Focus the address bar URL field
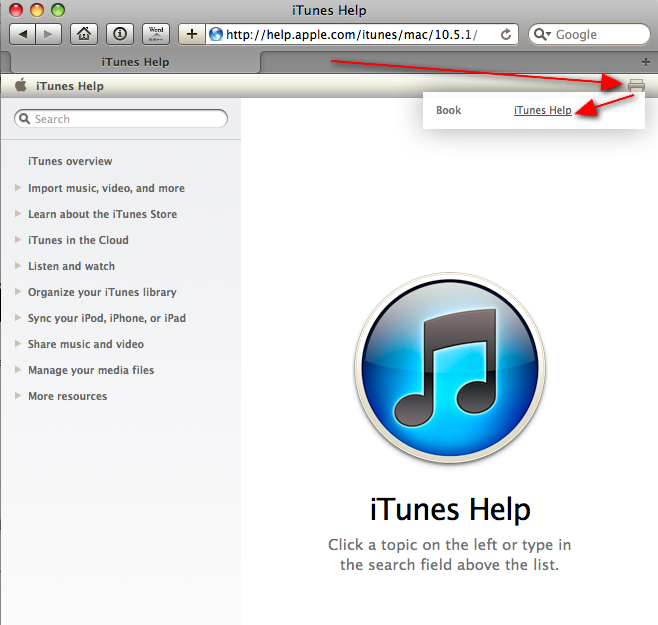The width and height of the screenshot is (658, 625). [x=361, y=34]
